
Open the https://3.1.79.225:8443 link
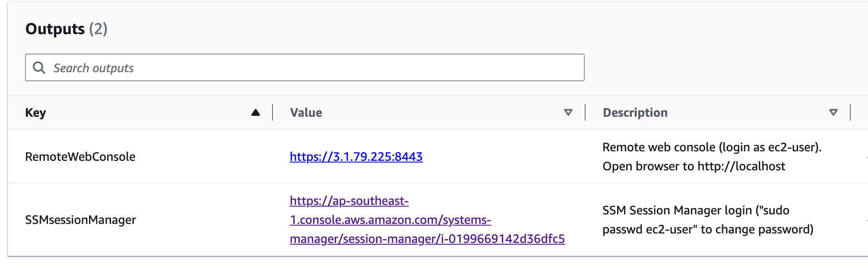click(x=356, y=156)
